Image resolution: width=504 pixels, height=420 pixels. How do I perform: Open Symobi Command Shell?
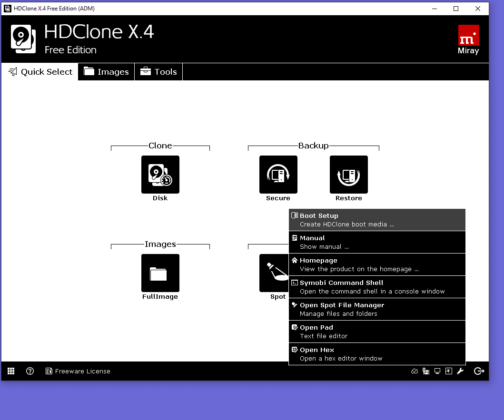(x=377, y=287)
